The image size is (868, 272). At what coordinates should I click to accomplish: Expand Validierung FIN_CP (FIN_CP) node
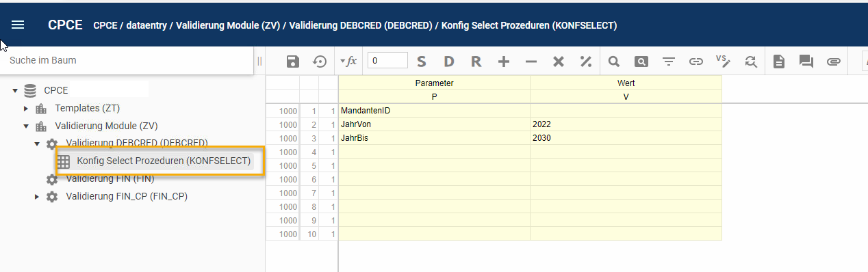(x=37, y=197)
